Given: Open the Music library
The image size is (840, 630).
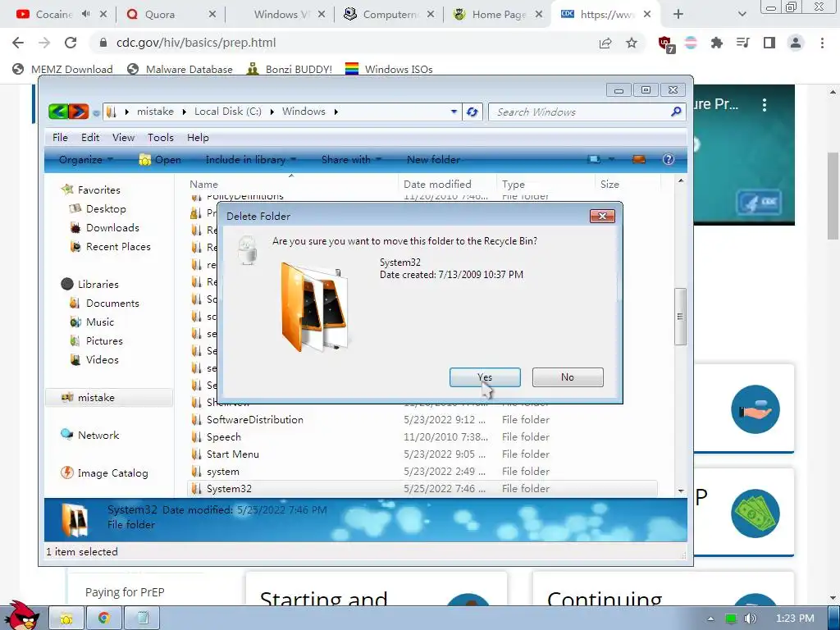Looking at the screenshot, I should pyautogui.click(x=99, y=322).
